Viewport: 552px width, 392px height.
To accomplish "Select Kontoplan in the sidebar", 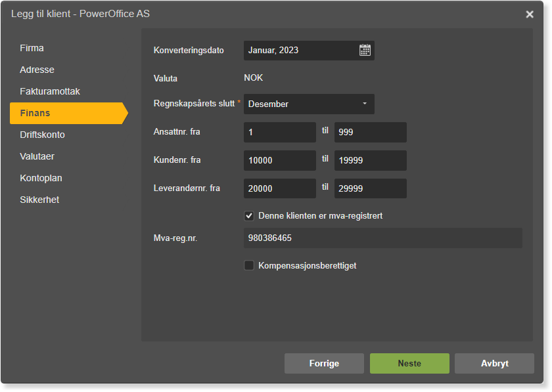I will tap(41, 178).
